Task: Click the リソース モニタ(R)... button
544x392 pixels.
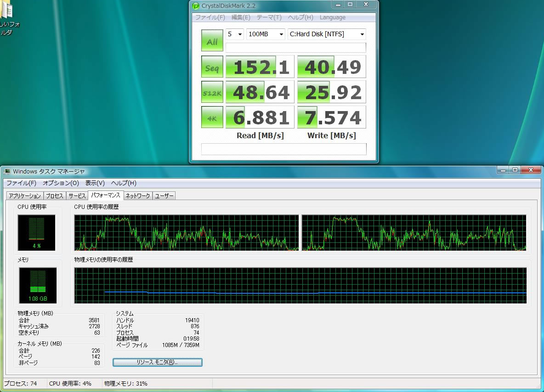Action: 157,362
